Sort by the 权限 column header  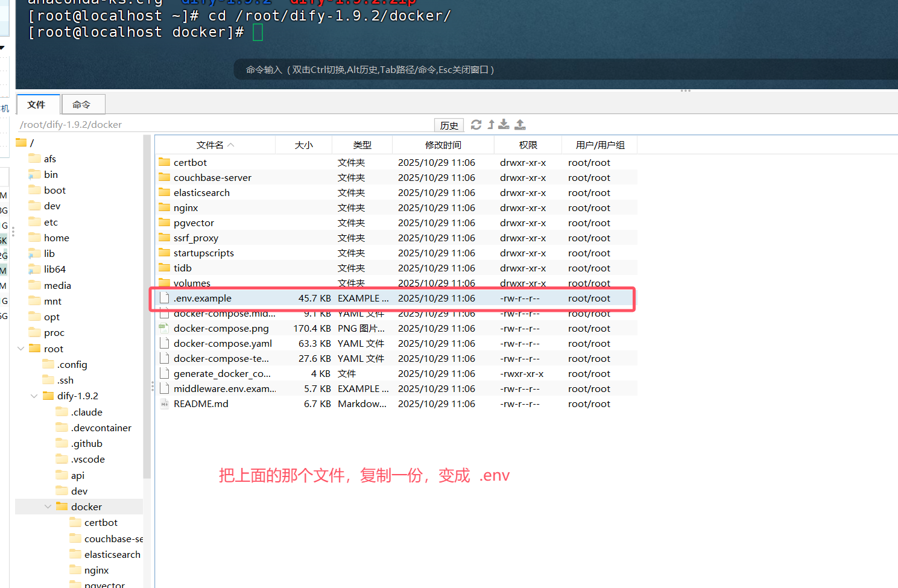click(528, 145)
